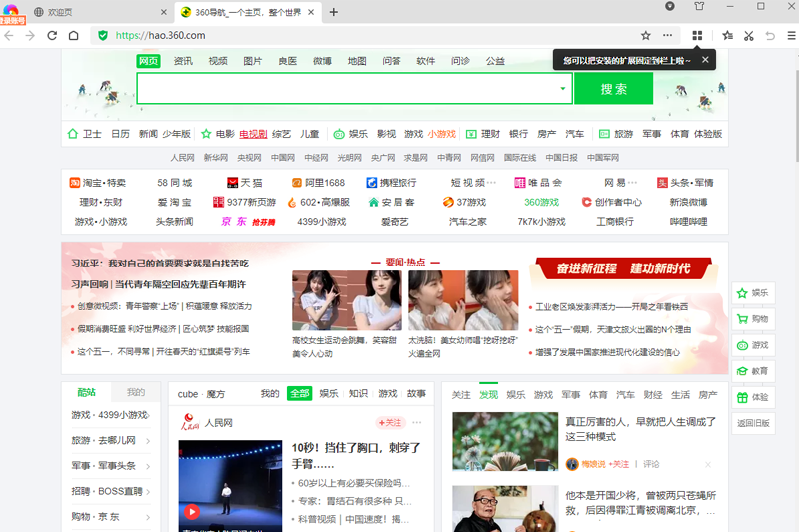Go back to the previous page
The width and height of the screenshot is (799, 532).
coord(9,35)
